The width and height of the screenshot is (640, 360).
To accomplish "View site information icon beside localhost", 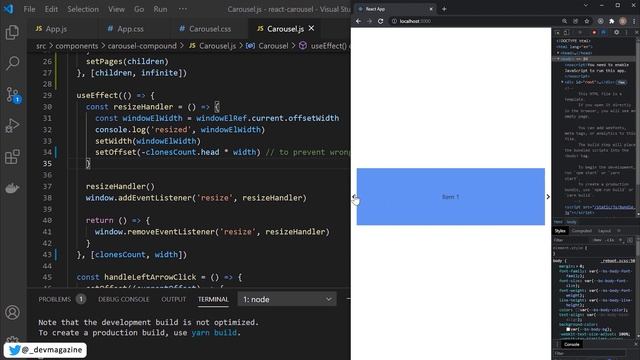I will (394, 21).
